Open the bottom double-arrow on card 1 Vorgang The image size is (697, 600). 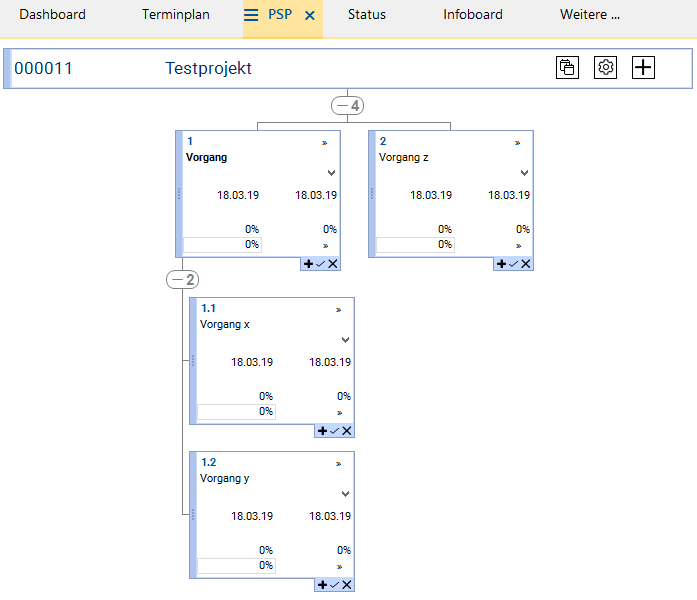(x=325, y=246)
